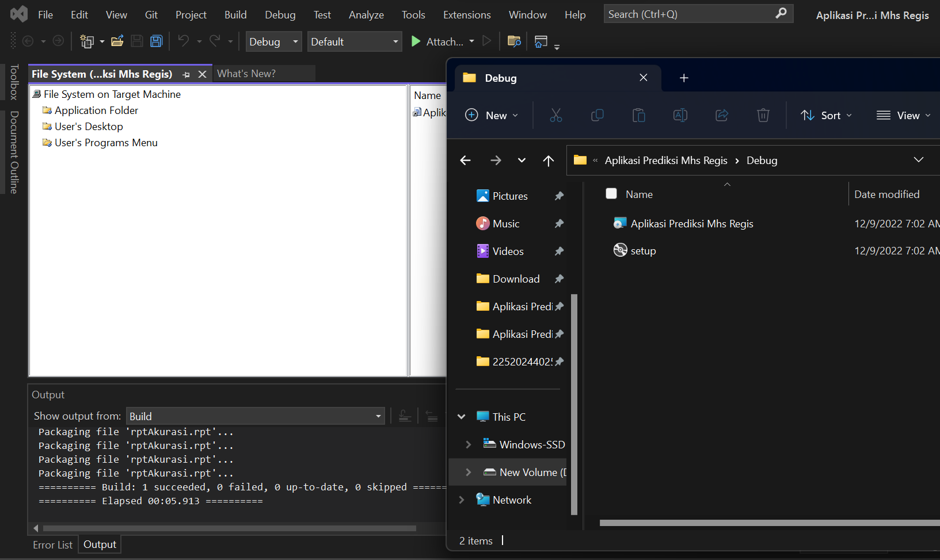Collapse the This PC tree node
Screen dimensions: 940x560
462,417
